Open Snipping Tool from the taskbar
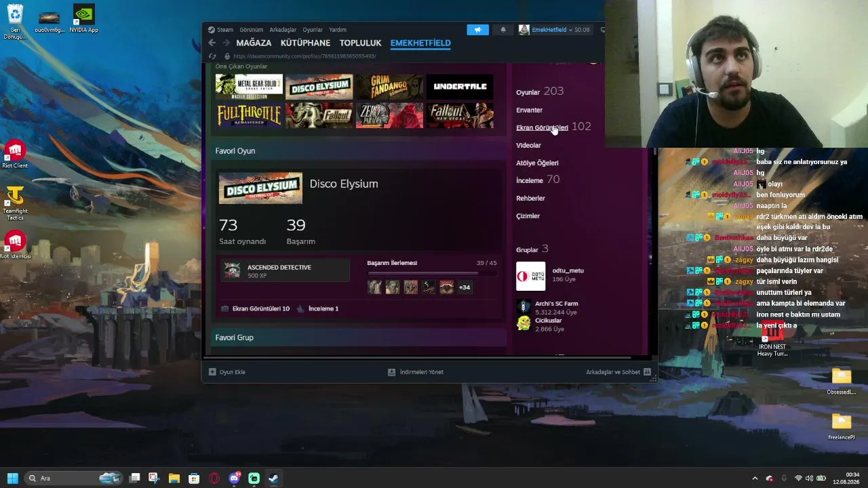The height and width of the screenshot is (488, 868). point(155,479)
